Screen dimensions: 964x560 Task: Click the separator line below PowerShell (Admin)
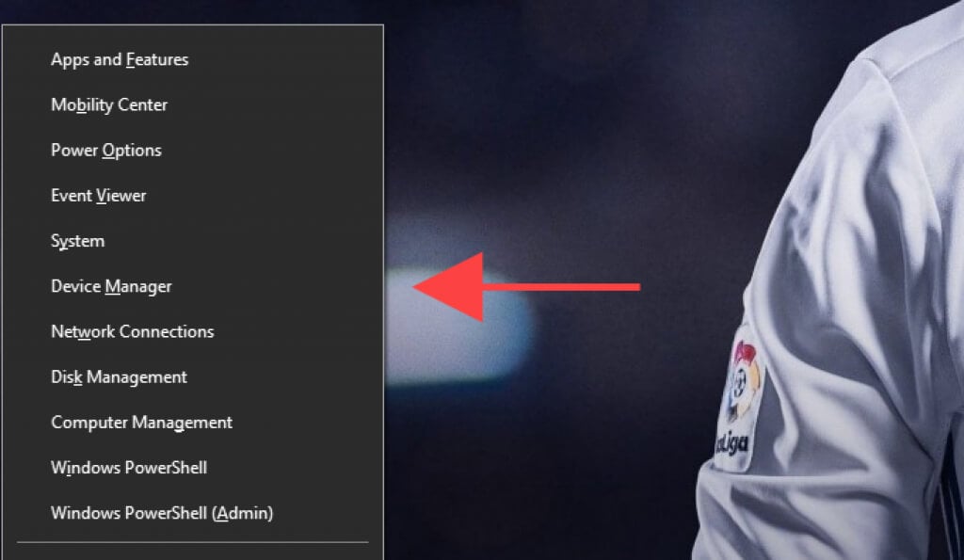pos(192,542)
